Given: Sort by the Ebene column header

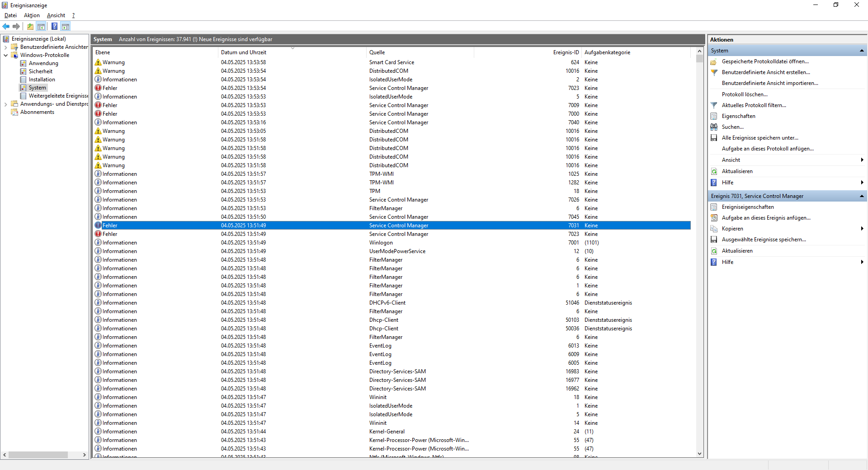Looking at the screenshot, I should click(x=155, y=52).
